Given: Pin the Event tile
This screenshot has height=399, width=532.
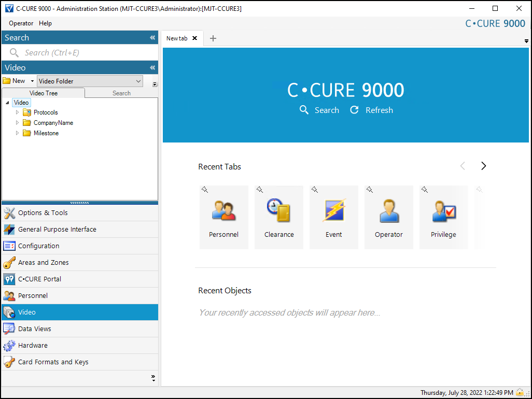Looking at the screenshot, I should click(x=315, y=190).
